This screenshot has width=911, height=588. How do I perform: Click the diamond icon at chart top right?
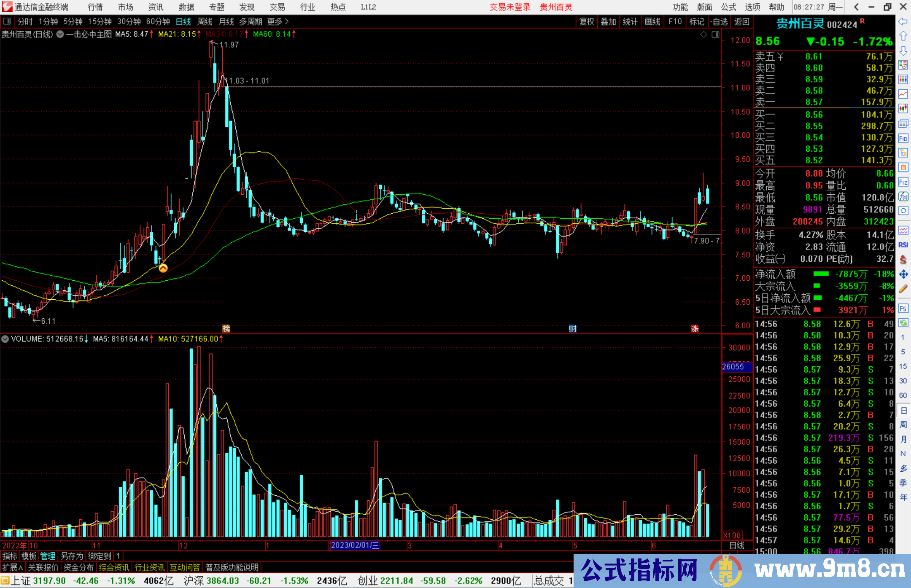point(703,35)
